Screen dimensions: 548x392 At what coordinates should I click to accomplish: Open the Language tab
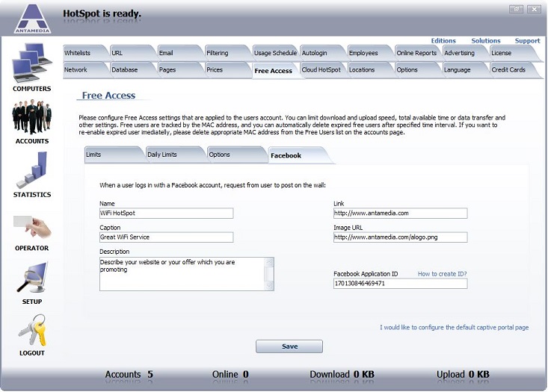pyautogui.click(x=464, y=69)
